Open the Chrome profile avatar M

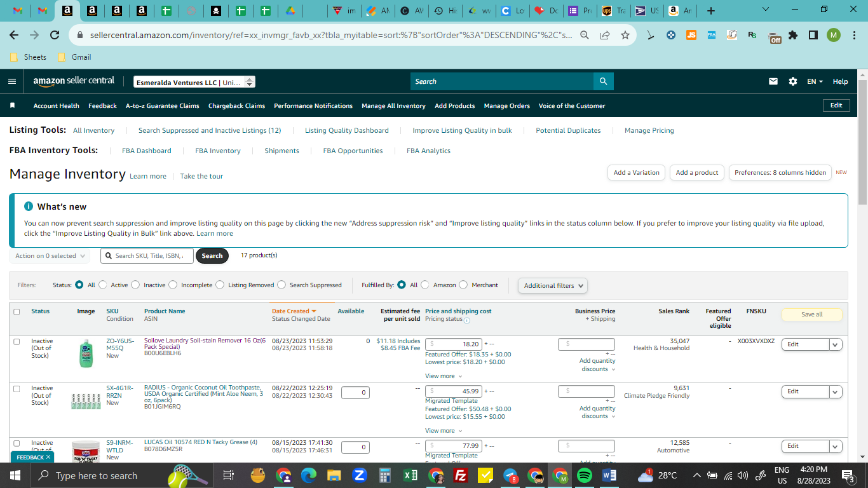(834, 35)
